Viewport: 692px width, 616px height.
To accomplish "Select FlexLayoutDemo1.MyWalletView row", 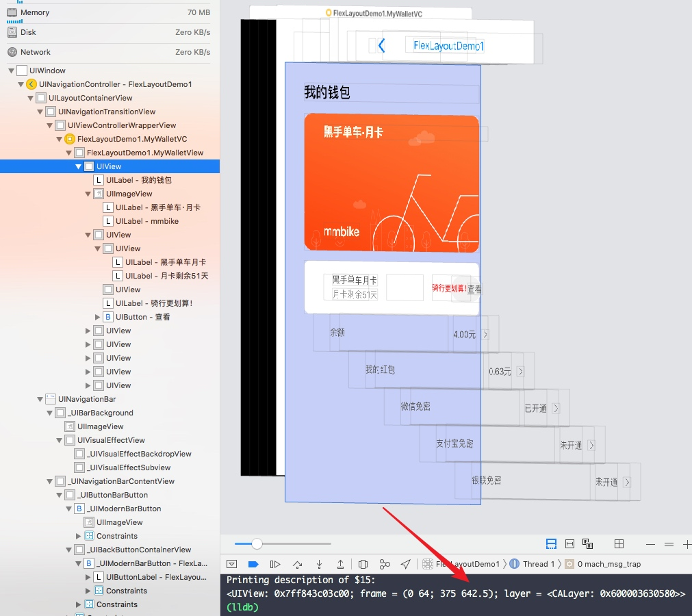I will (110, 153).
